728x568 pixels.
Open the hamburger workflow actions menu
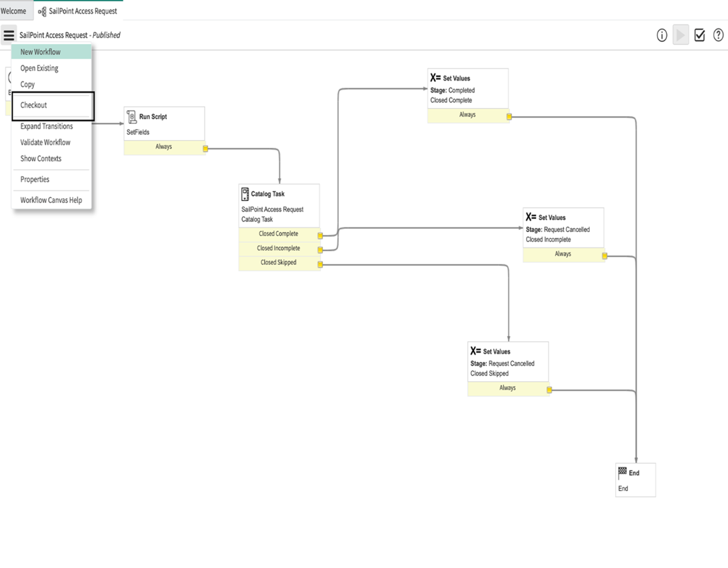(9, 35)
